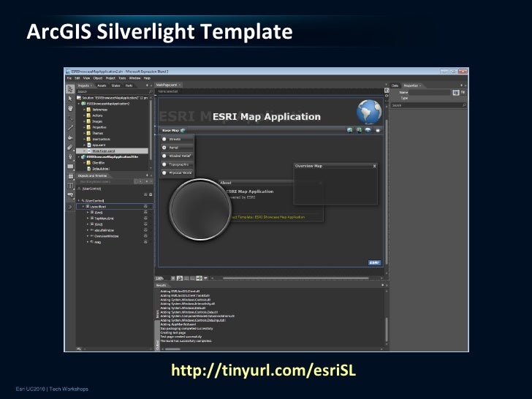This screenshot has width=532, height=399.
Task: Open the File menu
Action: (x=69, y=78)
